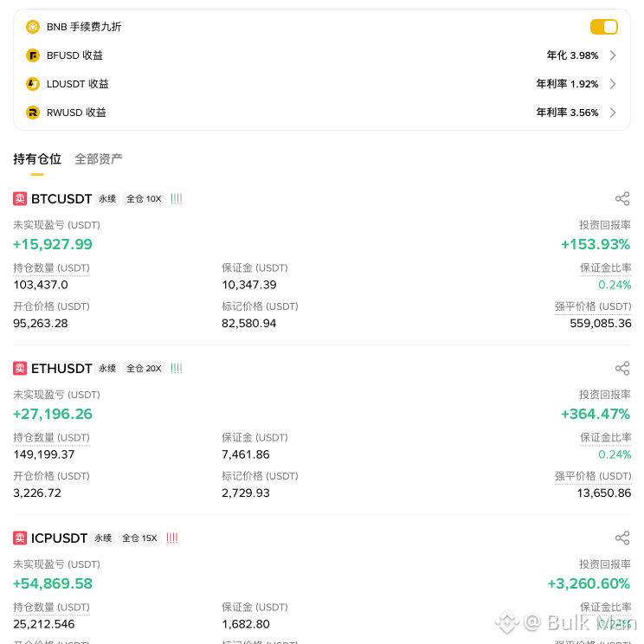Click ETHUSDT position size 149,199.37
Viewport: 644px width, 644px height.
point(44,454)
